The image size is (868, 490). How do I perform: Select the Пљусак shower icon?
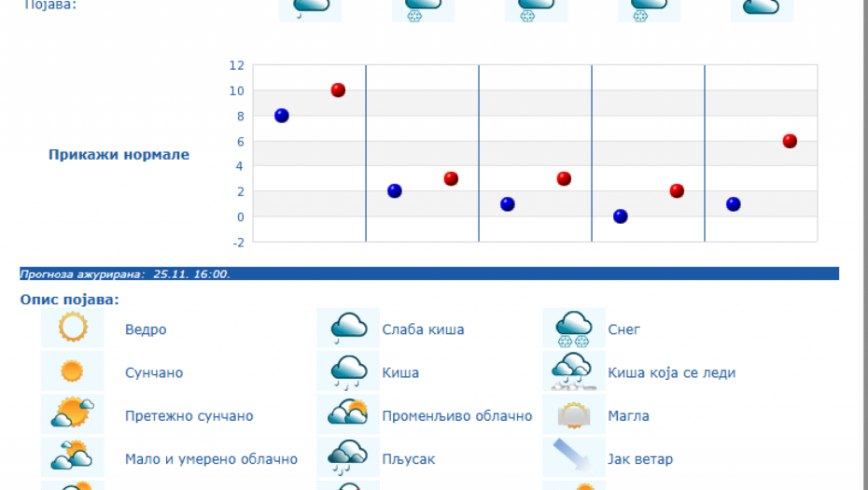click(348, 457)
